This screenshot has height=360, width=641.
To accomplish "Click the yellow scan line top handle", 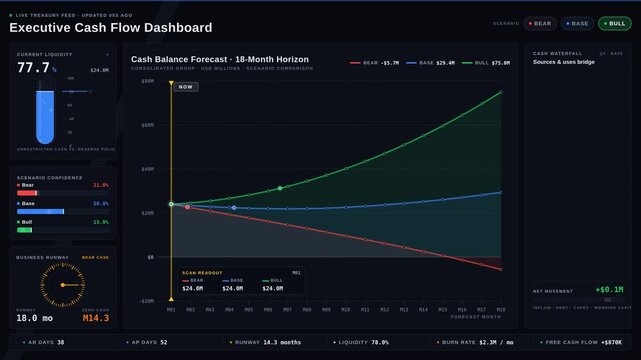I will coord(171,83).
